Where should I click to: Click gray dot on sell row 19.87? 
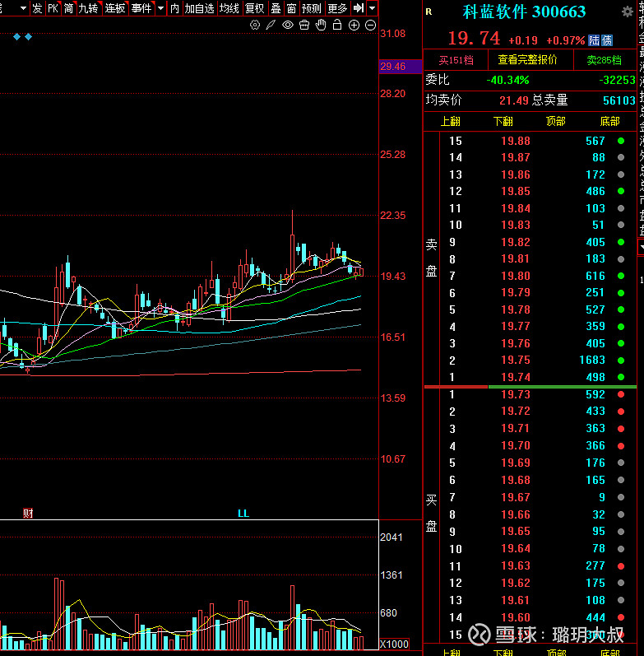click(621, 158)
